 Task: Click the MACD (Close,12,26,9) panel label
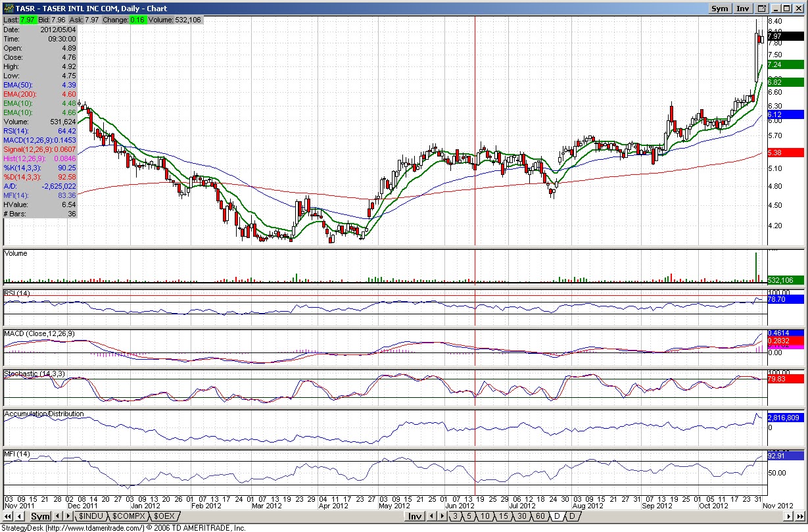pos(39,334)
